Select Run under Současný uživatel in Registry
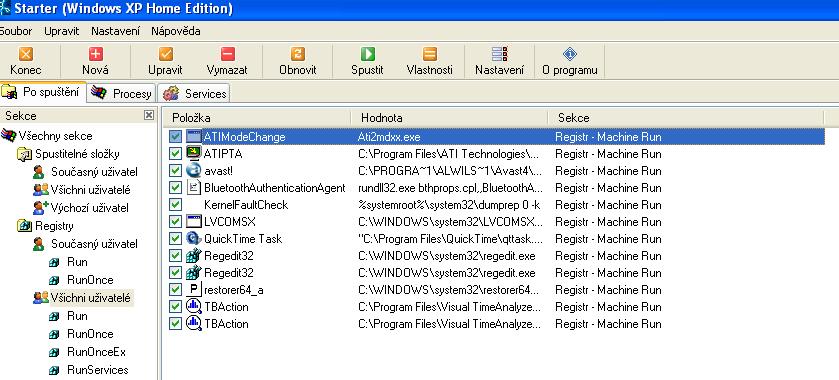The height and width of the screenshot is (380, 839). point(77,262)
